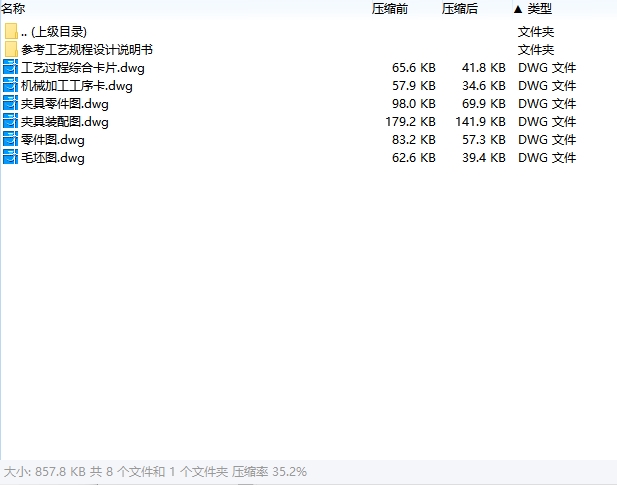Click the 类型 column header
This screenshot has width=617, height=485.
[539, 8]
